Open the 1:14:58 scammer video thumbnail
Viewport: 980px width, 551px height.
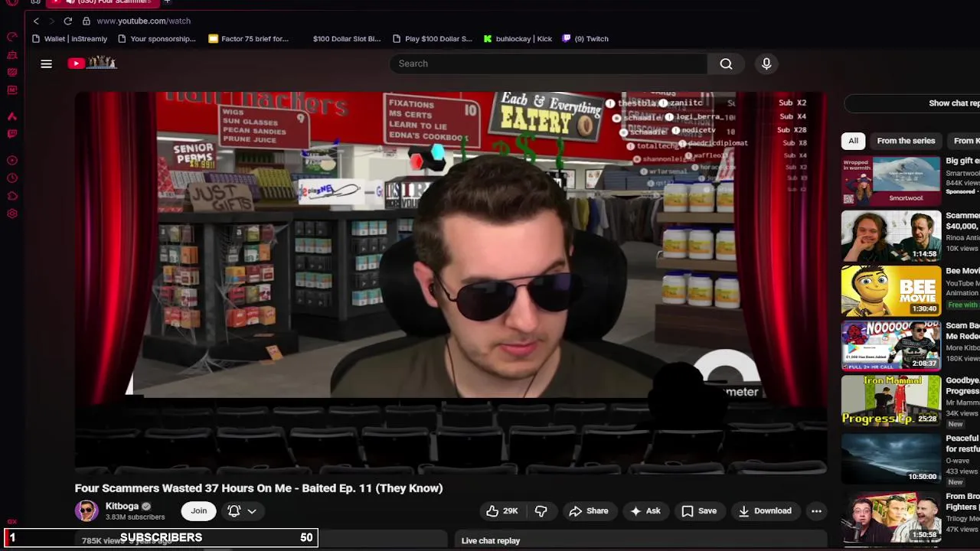click(891, 236)
